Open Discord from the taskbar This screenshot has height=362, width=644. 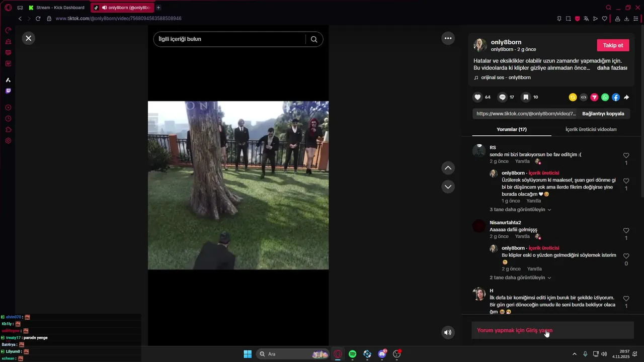(382, 354)
